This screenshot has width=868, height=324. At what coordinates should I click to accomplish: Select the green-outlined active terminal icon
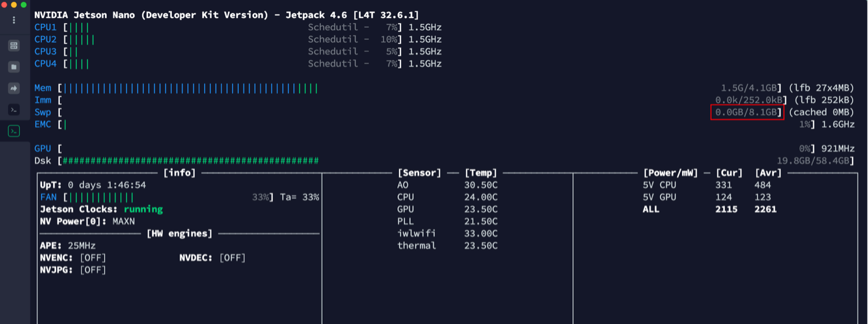(14, 131)
